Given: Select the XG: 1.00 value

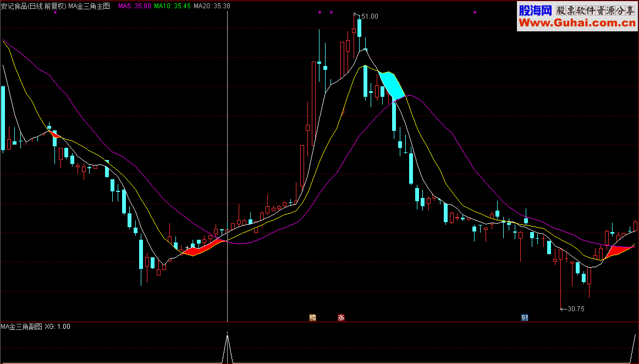Looking at the screenshot, I should [57, 327].
